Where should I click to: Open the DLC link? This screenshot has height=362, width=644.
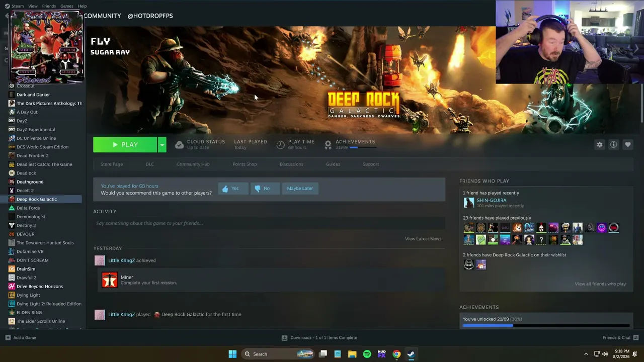150,164
